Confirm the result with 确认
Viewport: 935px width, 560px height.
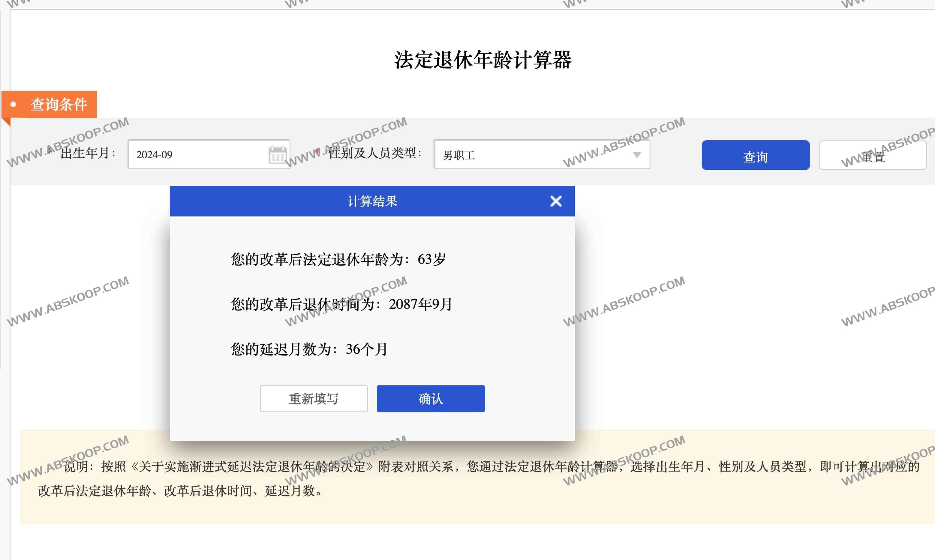click(431, 398)
